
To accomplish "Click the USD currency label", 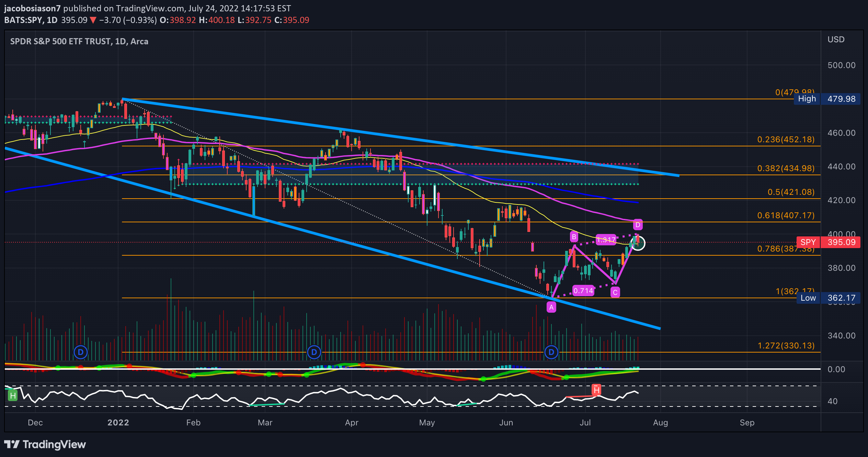I will tap(836, 40).
